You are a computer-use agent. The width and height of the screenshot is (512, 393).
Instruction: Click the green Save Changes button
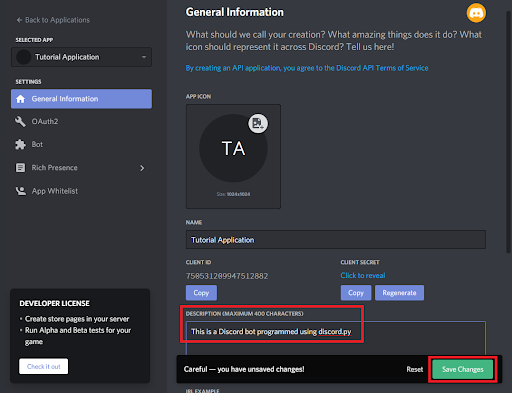463,369
